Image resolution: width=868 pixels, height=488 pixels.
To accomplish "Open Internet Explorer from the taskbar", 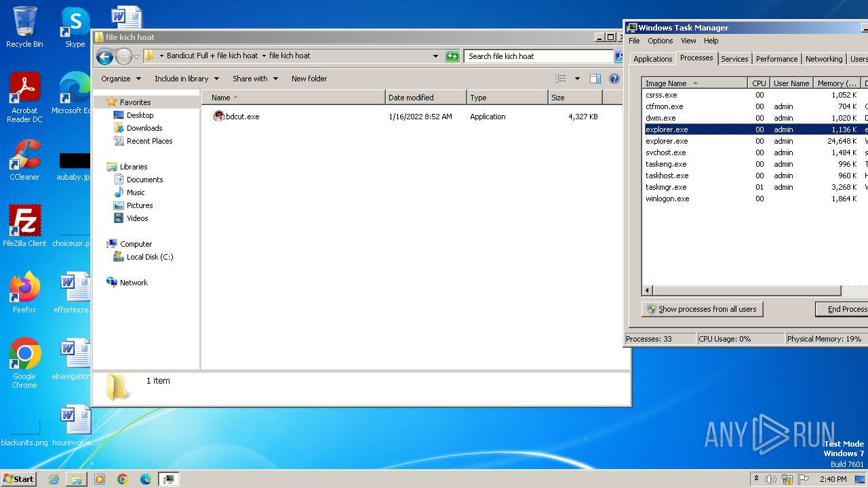I will point(54,479).
